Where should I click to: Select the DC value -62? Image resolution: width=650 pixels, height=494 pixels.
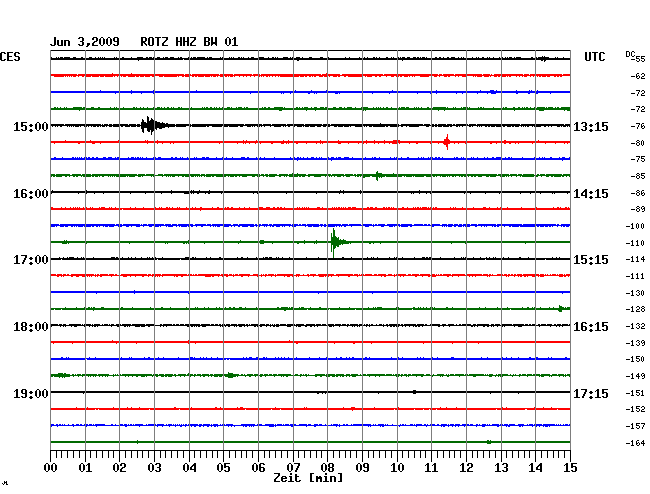click(638, 76)
